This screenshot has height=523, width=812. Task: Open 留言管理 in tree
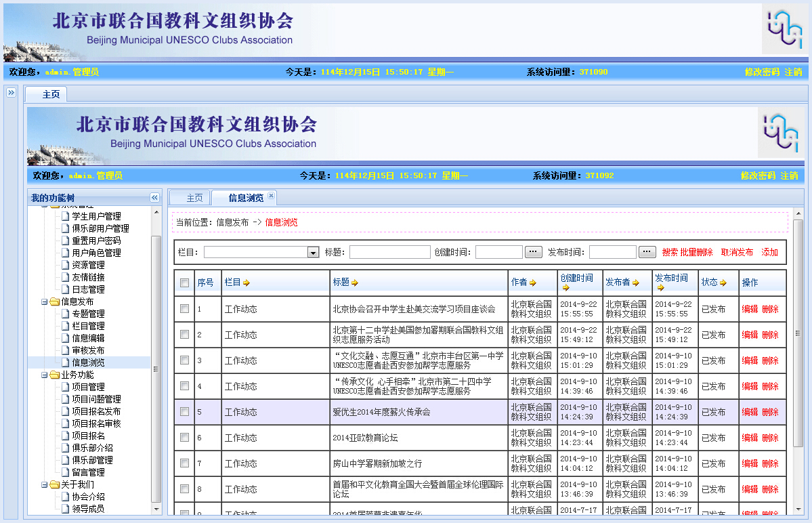pos(88,472)
